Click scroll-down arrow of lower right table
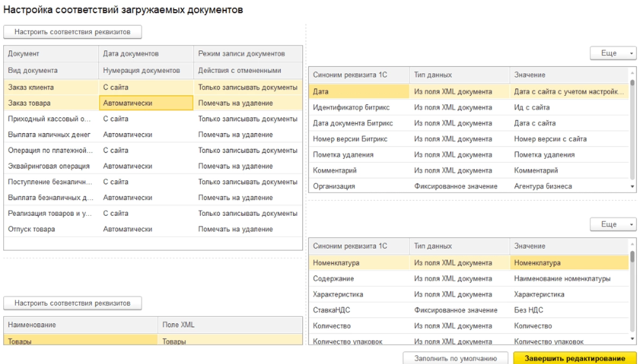The height and width of the screenshot is (364, 644). click(632, 339)
